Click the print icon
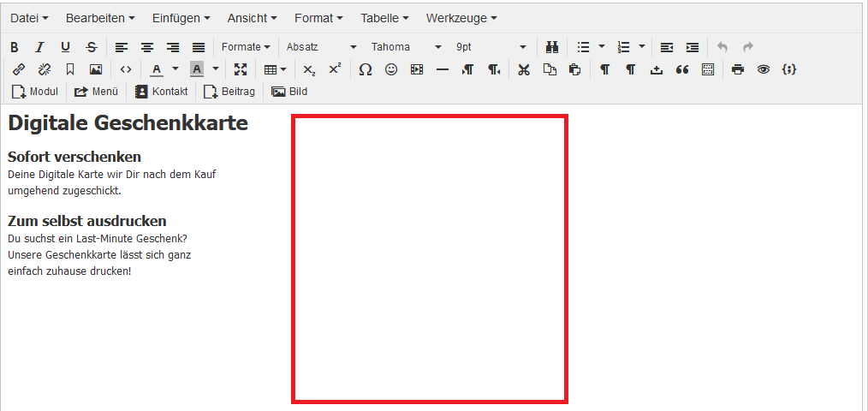The width and height of the screenshot is (868, 411). click(738, 69)
